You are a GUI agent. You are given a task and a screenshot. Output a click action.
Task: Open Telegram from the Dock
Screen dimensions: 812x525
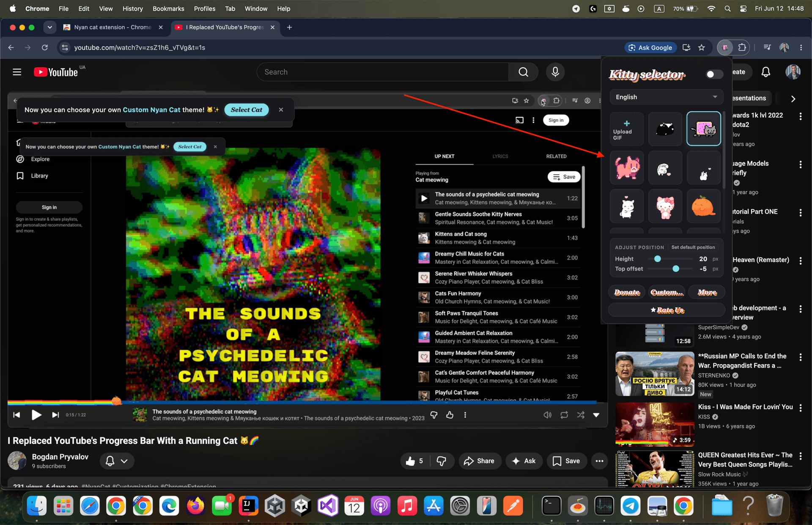tap(631, 506)
